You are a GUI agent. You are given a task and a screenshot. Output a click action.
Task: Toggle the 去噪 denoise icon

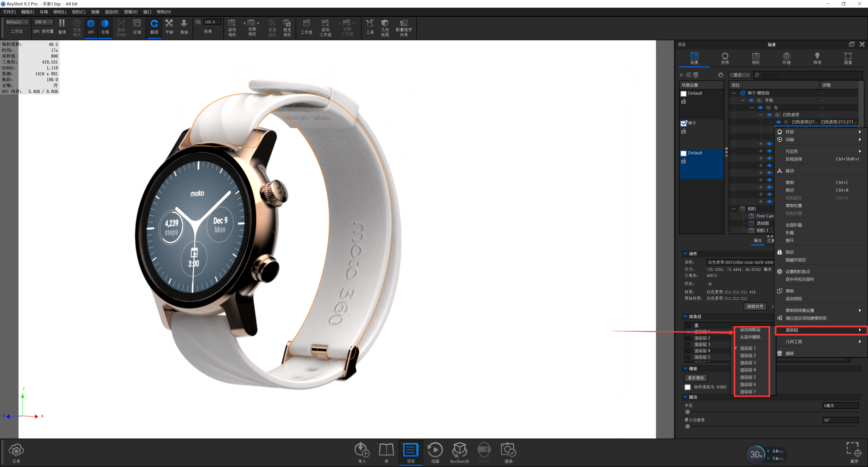105,24
